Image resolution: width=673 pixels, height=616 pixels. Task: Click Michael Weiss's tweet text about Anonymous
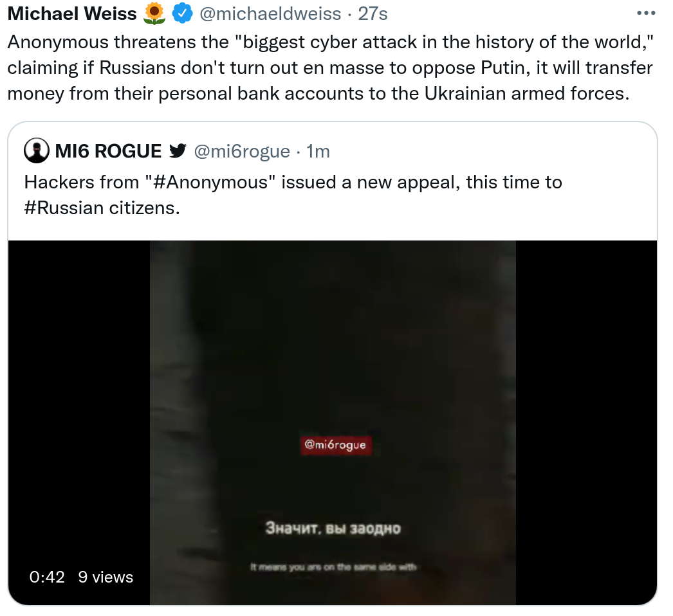tap(331, 68)
